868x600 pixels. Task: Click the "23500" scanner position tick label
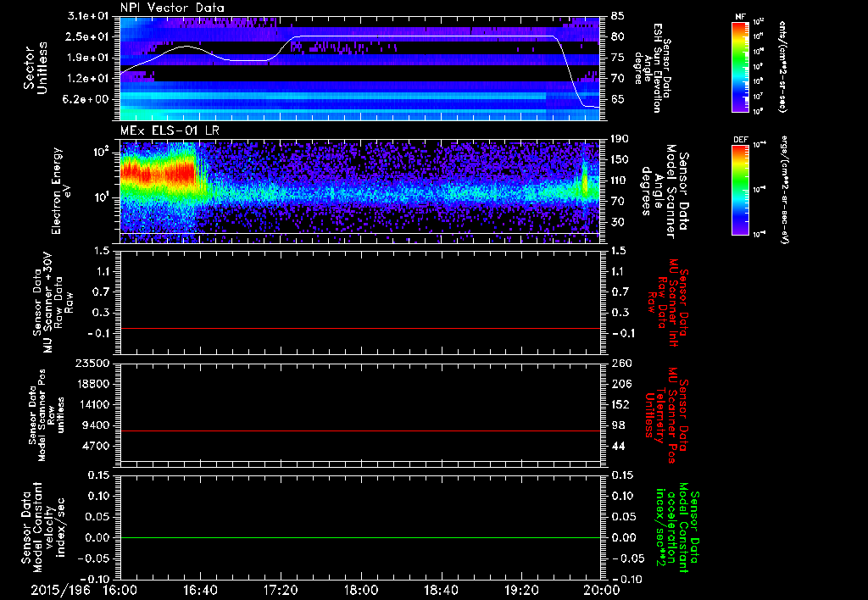coord(92,363)
